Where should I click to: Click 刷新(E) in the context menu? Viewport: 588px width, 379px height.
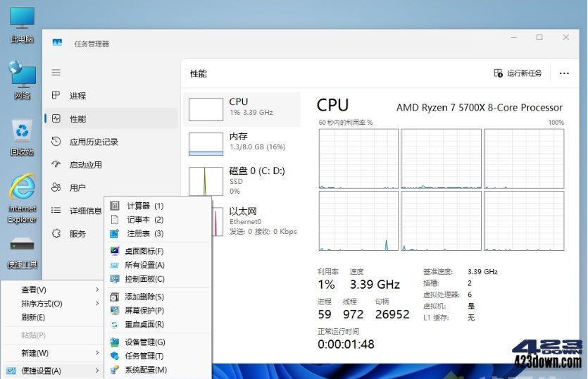click(x=53, y=317)
